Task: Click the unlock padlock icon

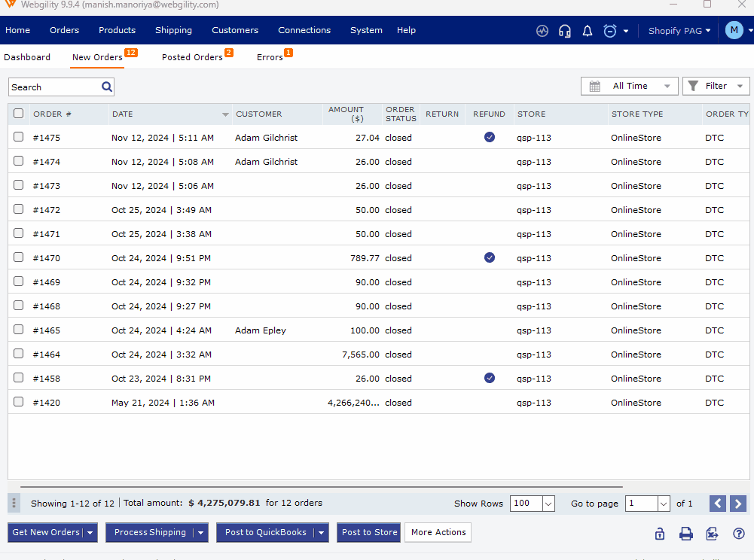Action: tap(660, 534)
